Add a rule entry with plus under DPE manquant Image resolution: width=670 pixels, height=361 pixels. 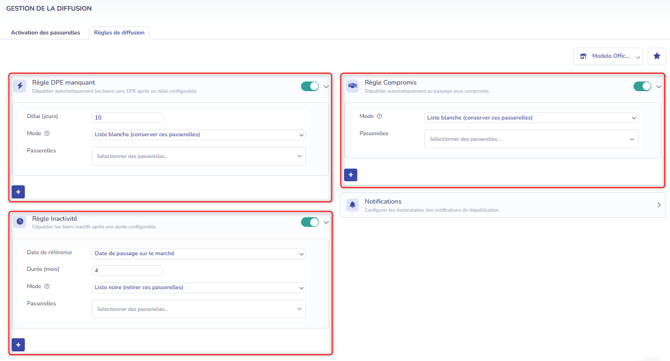coord(18,192)
